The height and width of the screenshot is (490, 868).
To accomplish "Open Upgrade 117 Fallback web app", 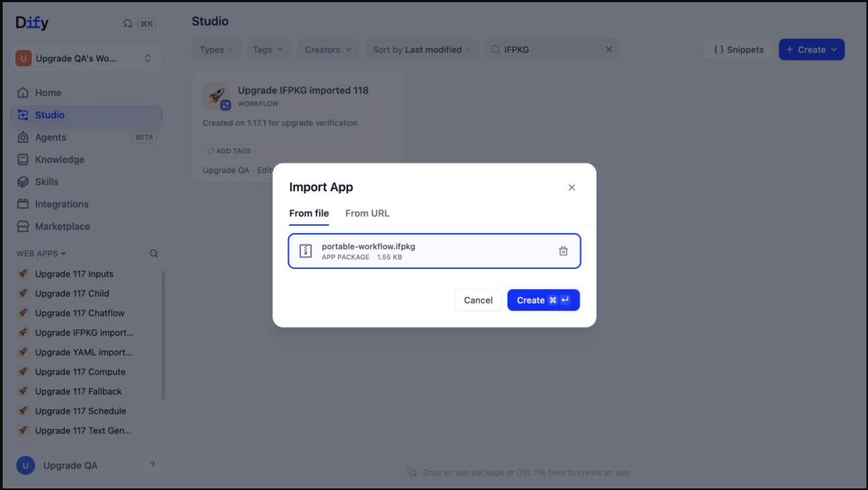I will [x=86, y=392].
